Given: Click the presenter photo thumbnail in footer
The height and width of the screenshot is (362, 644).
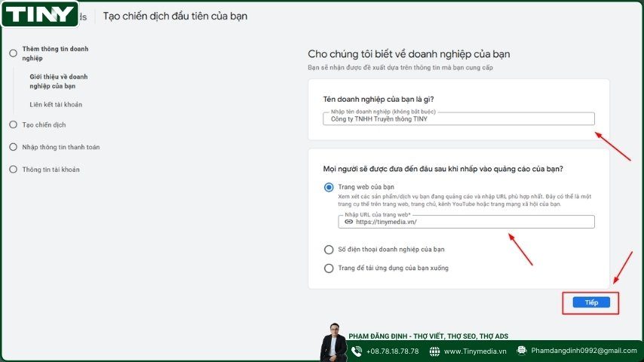Looking at the screenshot, I should click(333, 343).
